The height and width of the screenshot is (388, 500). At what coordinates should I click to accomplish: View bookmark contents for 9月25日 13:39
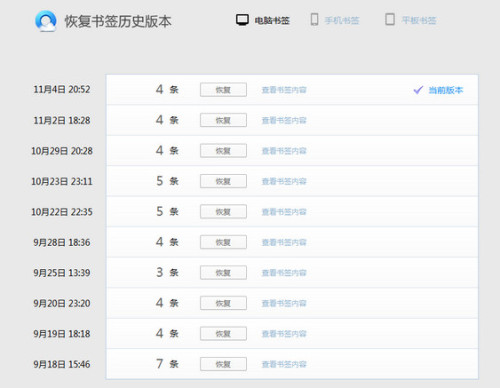pyautogui.click(x=284, y=273)
